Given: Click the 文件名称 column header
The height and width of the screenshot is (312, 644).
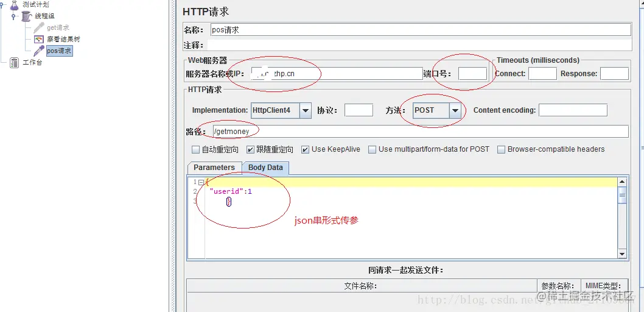Looking at the screenshot, I should [362, 286].
